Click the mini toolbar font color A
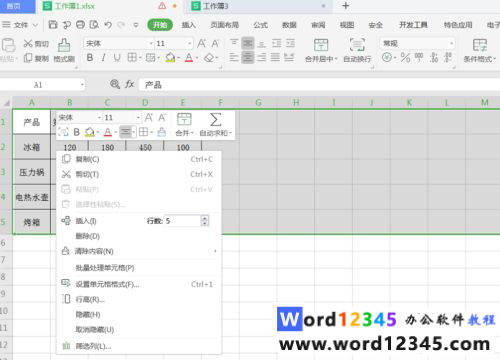This screenshot has height=360, width=500. pos(107,132)
